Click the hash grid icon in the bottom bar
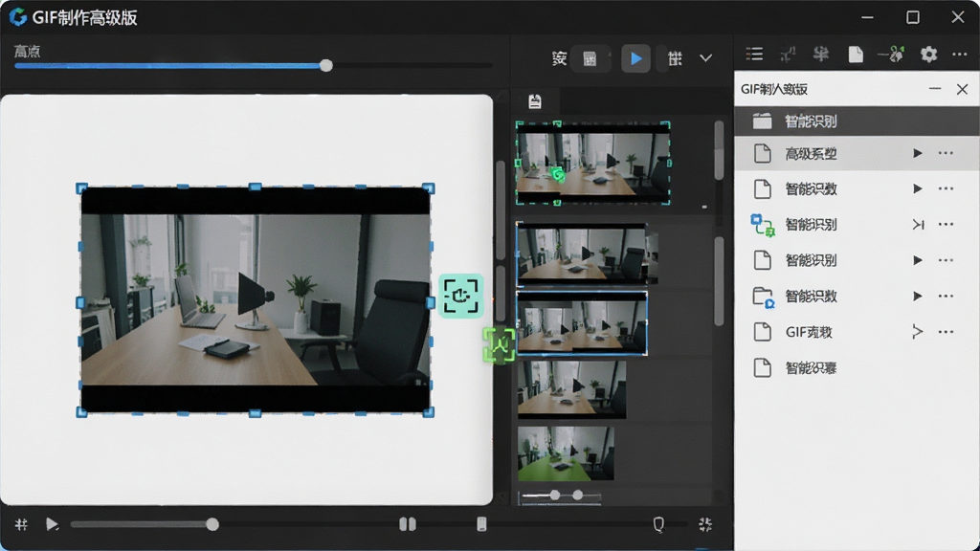 [x=21, y=524]
